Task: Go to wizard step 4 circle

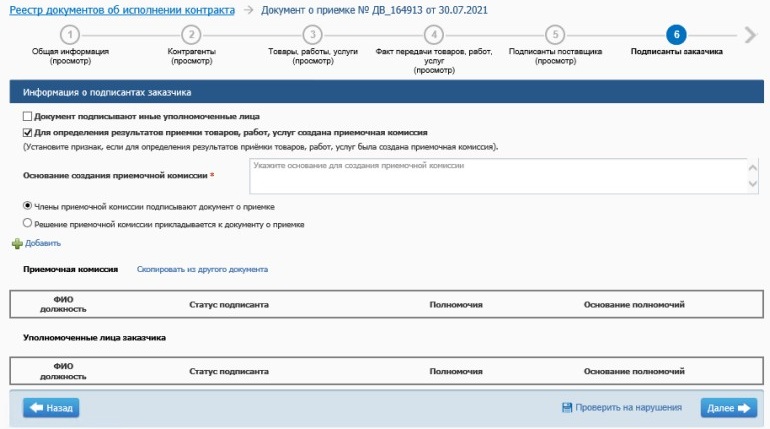Action: [x=434, y=35]
